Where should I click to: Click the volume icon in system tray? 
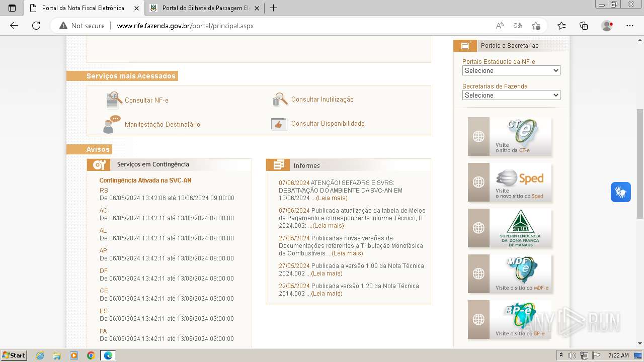[x=572, y=355]
